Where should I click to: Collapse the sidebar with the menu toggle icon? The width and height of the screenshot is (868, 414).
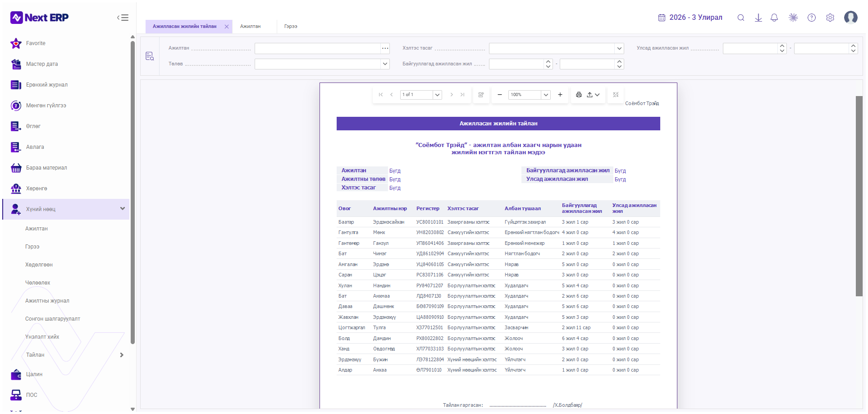(x=123, y=18)
